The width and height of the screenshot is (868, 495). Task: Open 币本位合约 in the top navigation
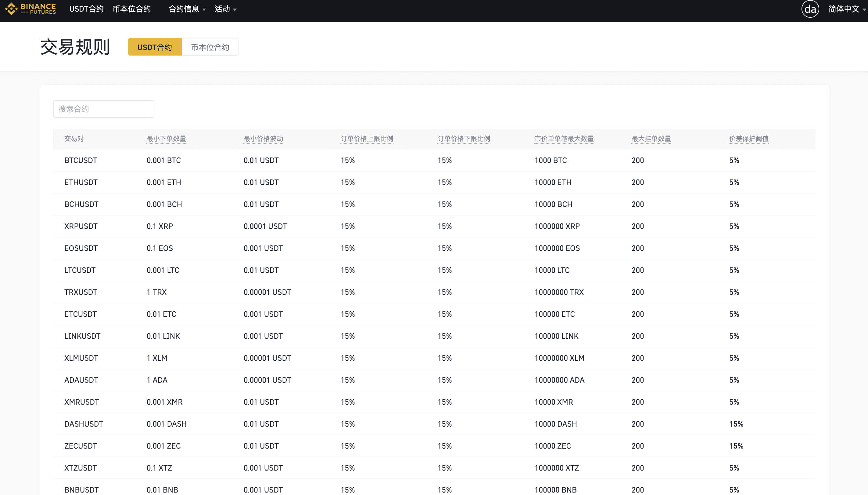(x=131, y=9)
